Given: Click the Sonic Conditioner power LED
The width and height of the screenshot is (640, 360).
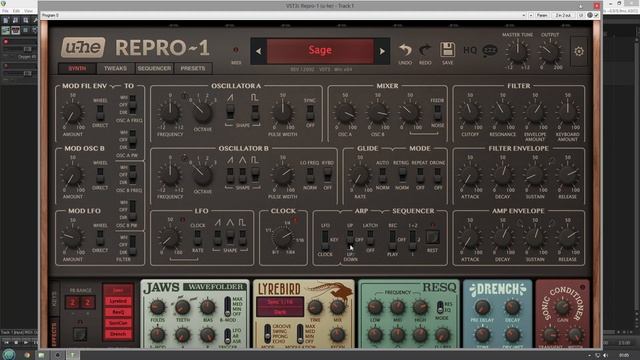Looking at the screenshot, I should pos(582,287).
